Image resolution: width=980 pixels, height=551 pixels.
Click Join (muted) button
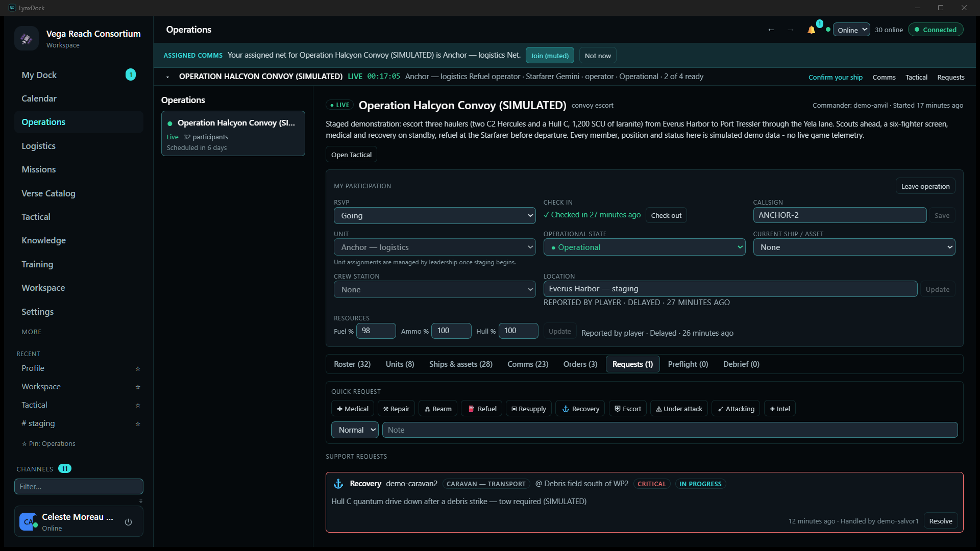[x=550, y=56]
